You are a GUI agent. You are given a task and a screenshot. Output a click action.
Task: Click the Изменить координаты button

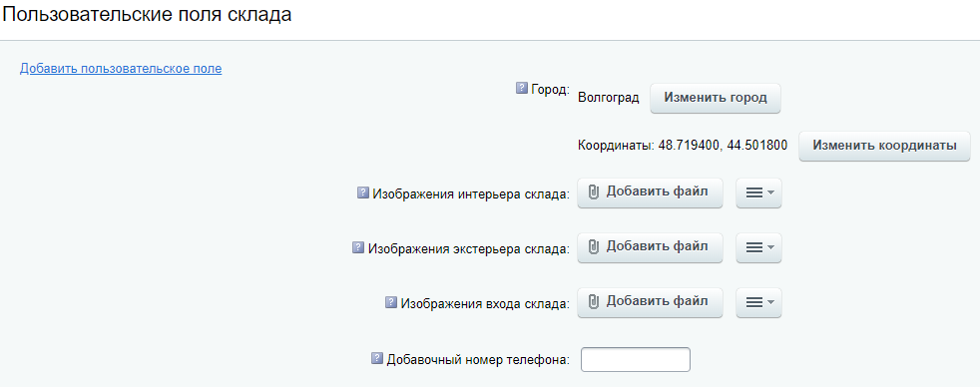884,146
